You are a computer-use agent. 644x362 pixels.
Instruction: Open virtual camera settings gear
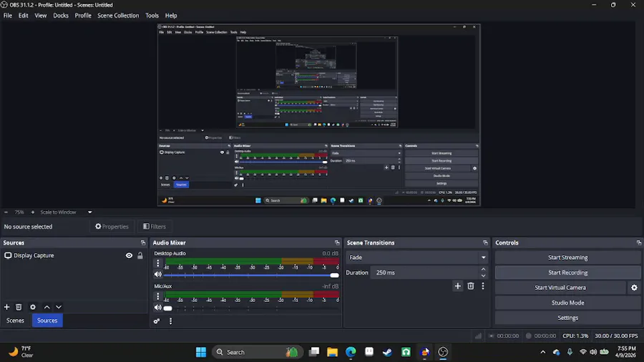[x=634, y=288]
